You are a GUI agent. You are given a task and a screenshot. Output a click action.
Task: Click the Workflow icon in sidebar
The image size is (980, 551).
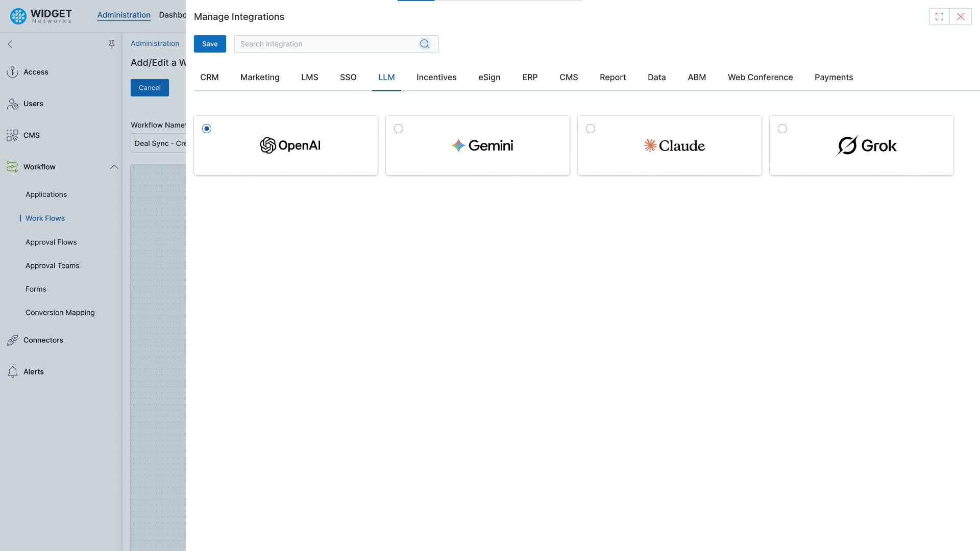pos(13,167)
